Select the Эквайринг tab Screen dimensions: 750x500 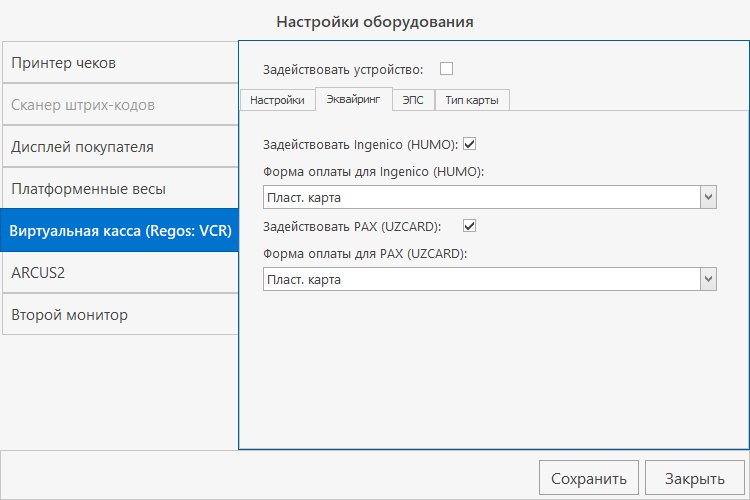tap(353, 100)
